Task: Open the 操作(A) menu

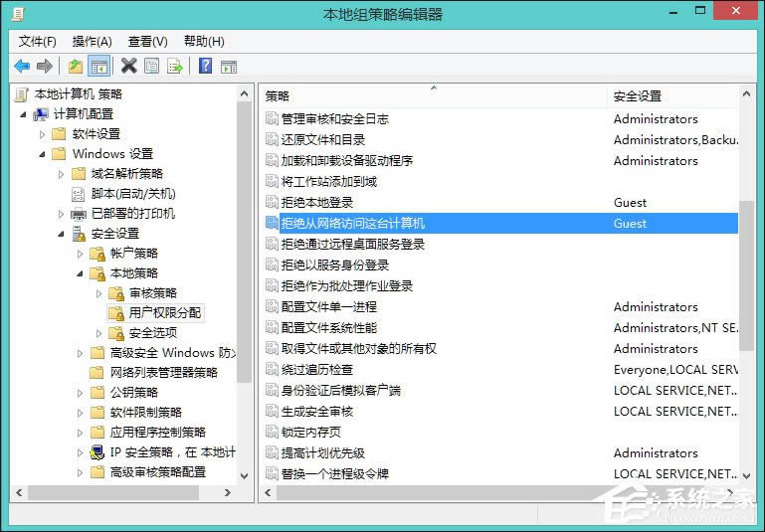Action: pyautogui.click(x=93, y=42)
